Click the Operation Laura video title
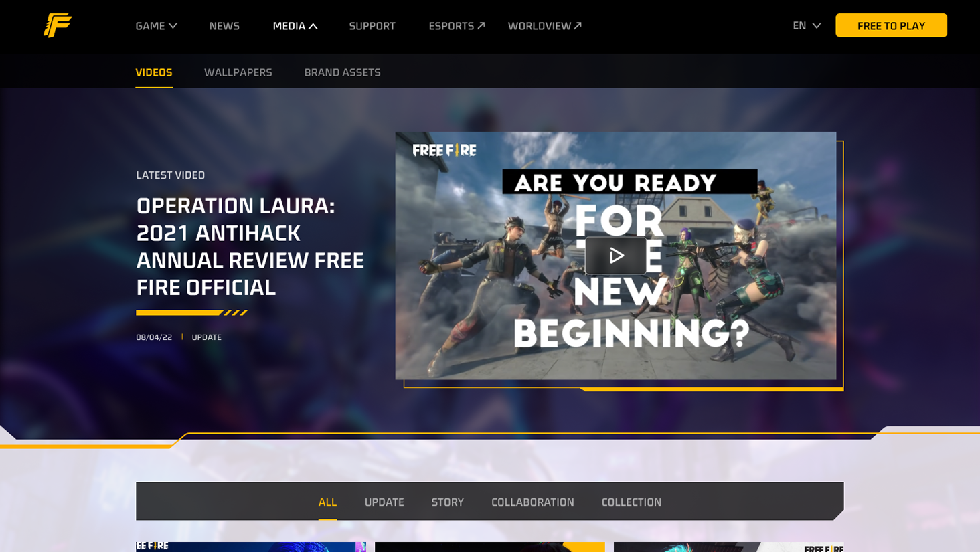The width and height of the screenshot is (980, 552). [250, 246]
